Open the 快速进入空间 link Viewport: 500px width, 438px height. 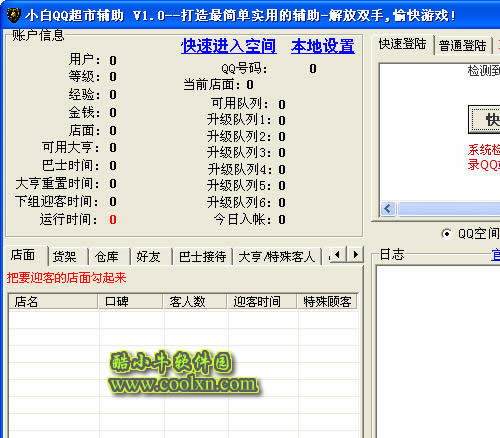229,46
